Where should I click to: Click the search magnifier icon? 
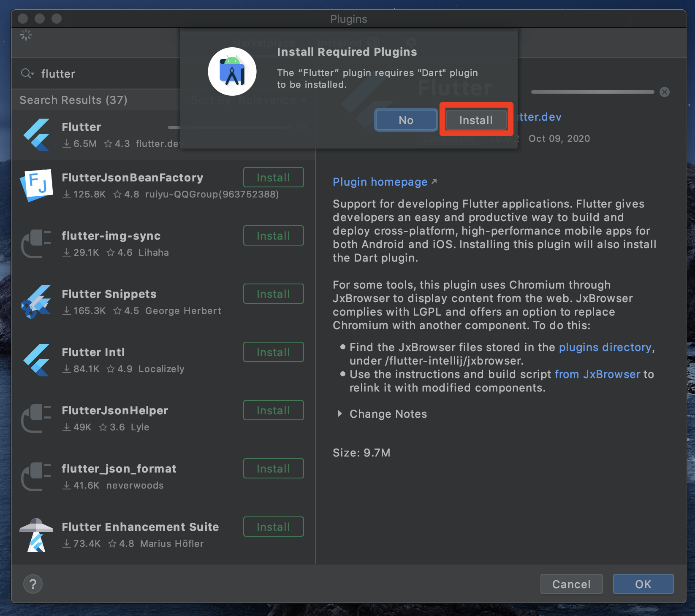pyautogui.click(x=27, y=73)
